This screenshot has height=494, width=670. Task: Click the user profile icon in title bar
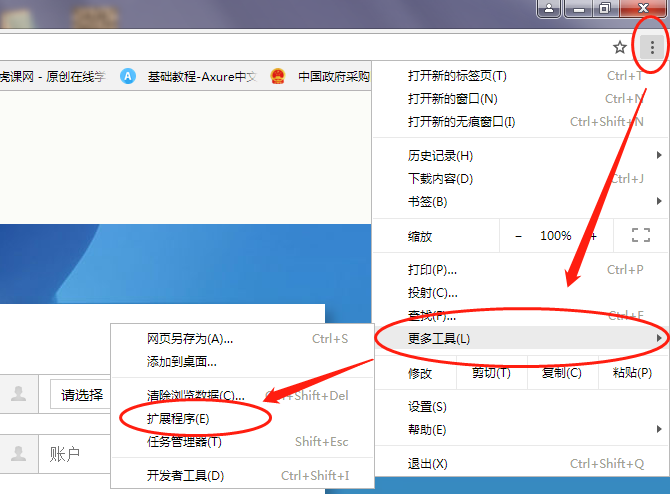(549, 8)
